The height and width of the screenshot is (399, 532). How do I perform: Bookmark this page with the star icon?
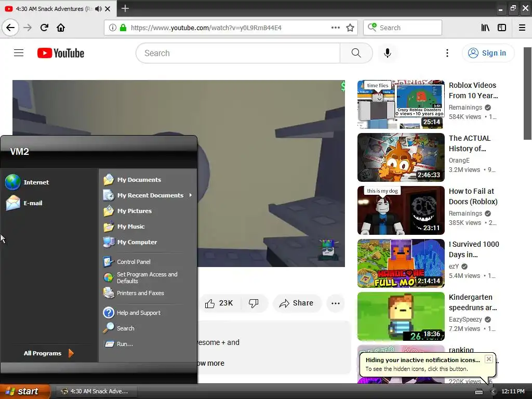[x=350, y=28]
